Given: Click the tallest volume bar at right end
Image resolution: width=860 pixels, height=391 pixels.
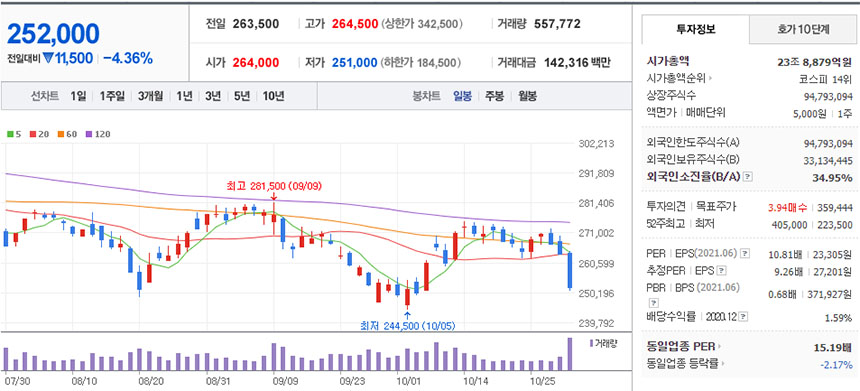Looking at the screenshot, I should (570, 354).
